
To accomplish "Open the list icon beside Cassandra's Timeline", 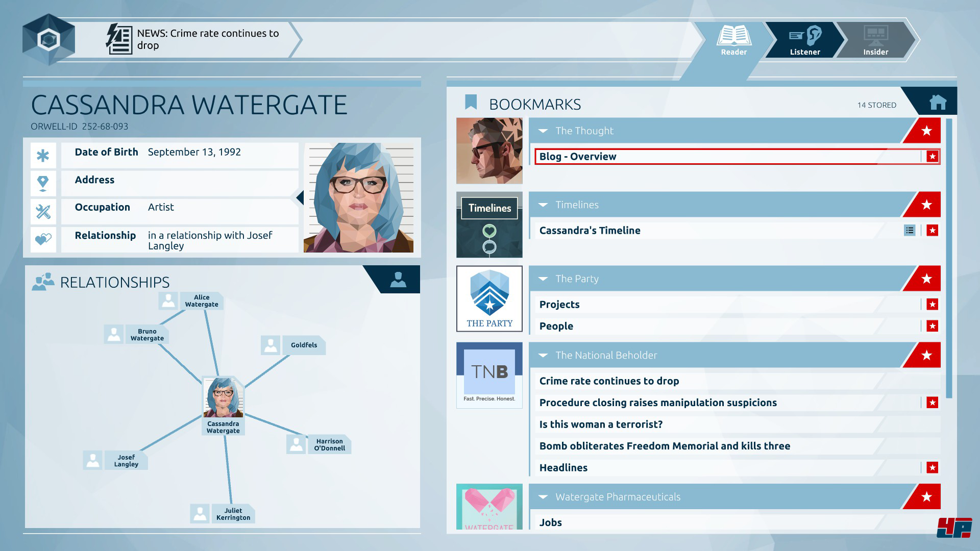I will click(x=910, y=231).
